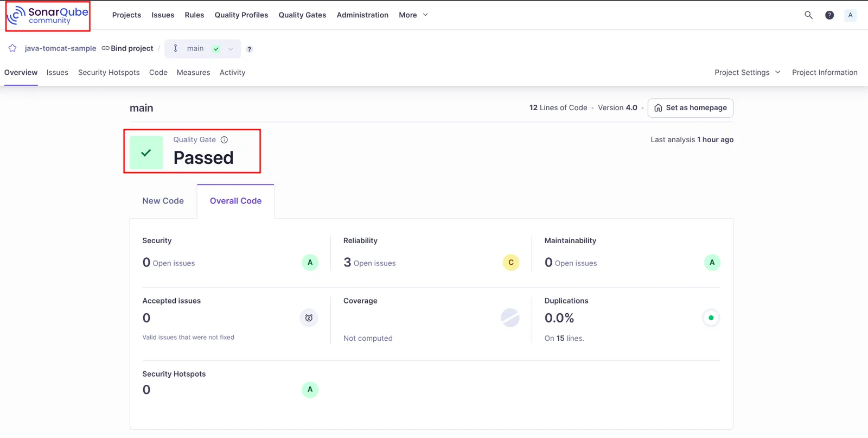The image size is (868, 438).
Task: Open Quality Gates page
Action: [x=302, y=15]
